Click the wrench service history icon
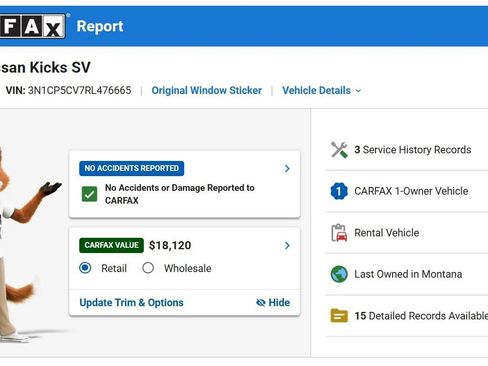The width and height of the screenshot is (488, 366). tap(339, 150)
